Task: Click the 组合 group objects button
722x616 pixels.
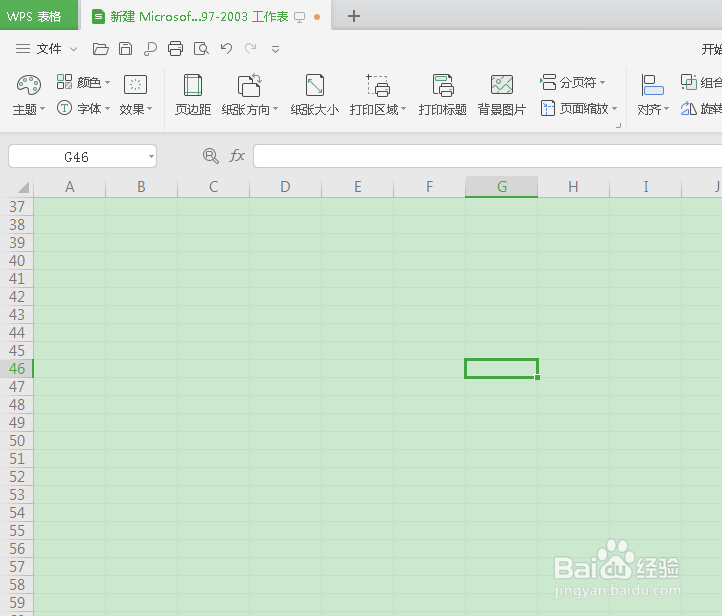Action: [x=701, y=82]
